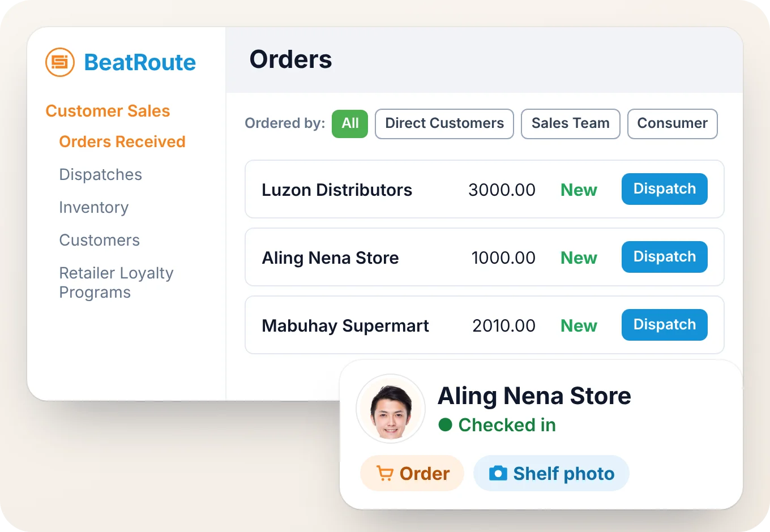Image resolution: width=770 pixels, height=532 pixels.
Task: Click the Checked in status text
Action: pyautogui.click(x=507, y=424)
